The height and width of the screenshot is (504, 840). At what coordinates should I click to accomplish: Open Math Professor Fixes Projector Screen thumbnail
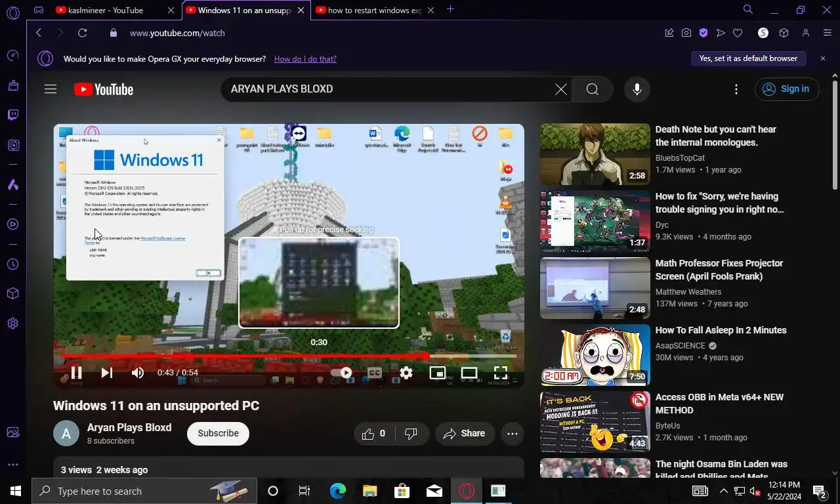[x=595, y=288]
